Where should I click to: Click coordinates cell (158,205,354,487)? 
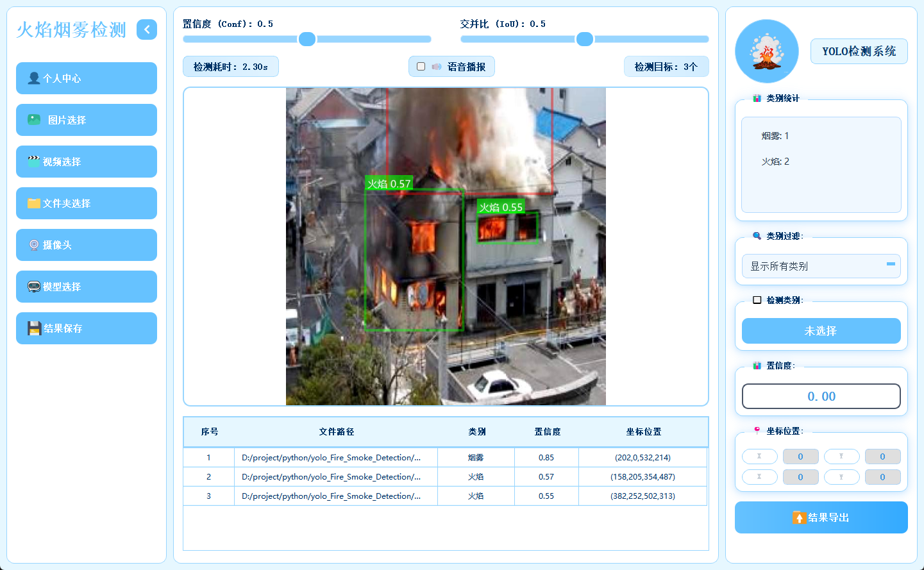[643, 476]
